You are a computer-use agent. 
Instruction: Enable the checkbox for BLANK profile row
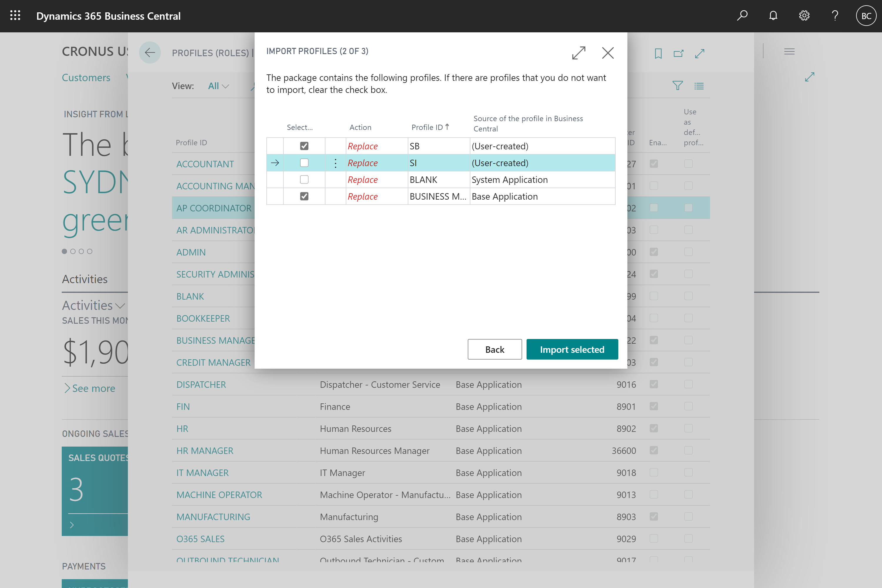click(x=303, y=179)
